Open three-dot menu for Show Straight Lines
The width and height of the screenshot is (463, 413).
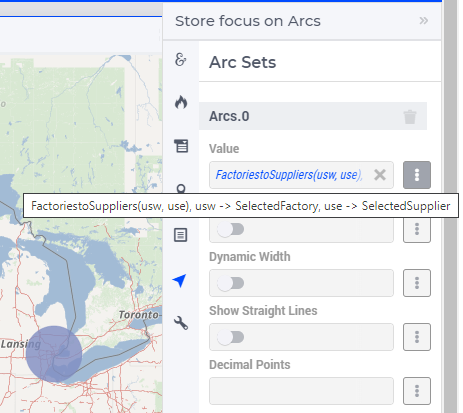pyautogui.click(x=417, y=337)
